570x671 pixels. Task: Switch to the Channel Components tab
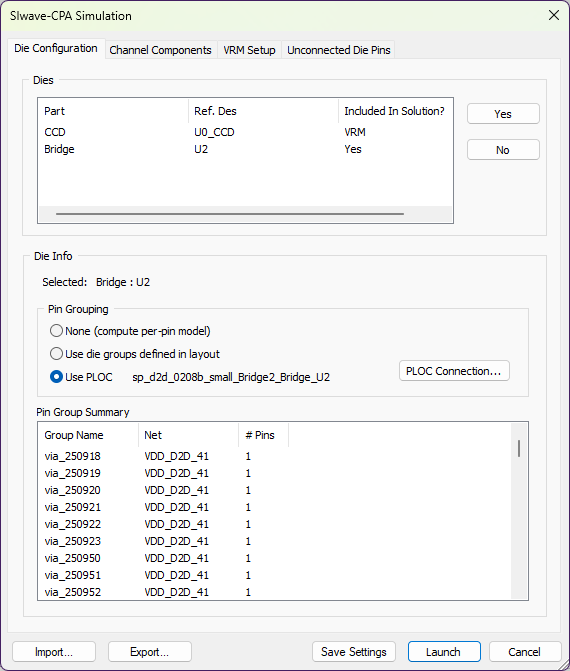(x=160, y=50)
